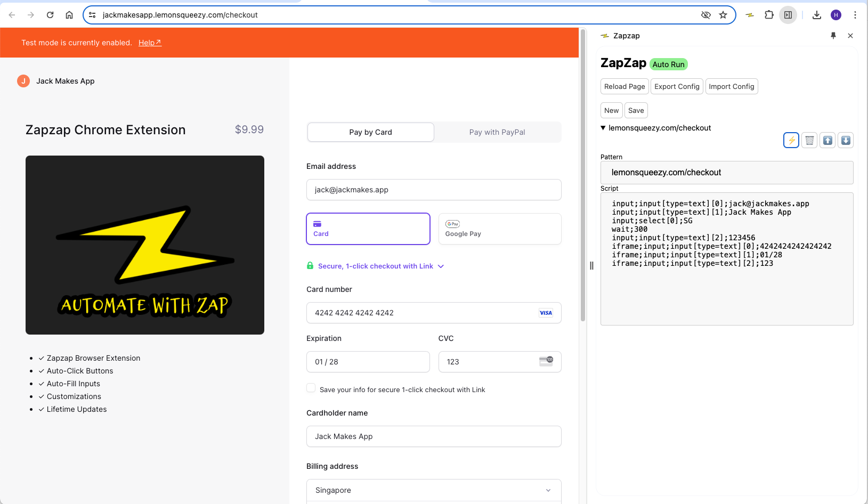
Task: Open the purple H profile avatar
Action: coord(836,15)
